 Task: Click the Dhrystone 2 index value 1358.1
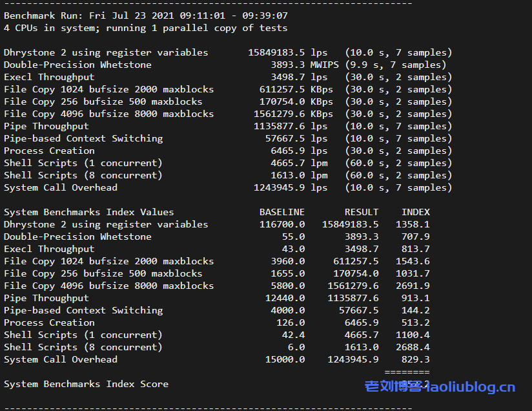click(x=415, y=224)
